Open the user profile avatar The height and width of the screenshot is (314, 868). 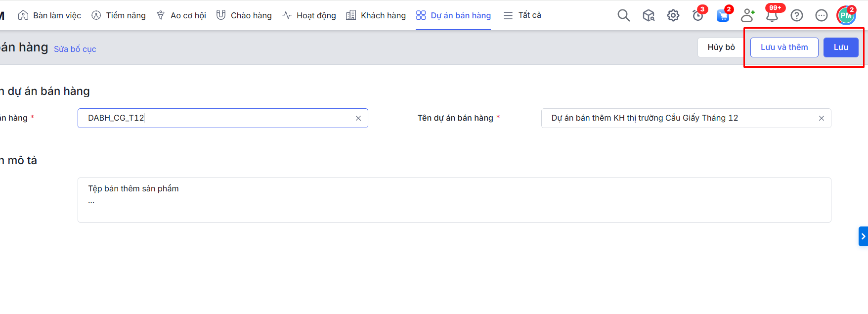click(846, 16)
